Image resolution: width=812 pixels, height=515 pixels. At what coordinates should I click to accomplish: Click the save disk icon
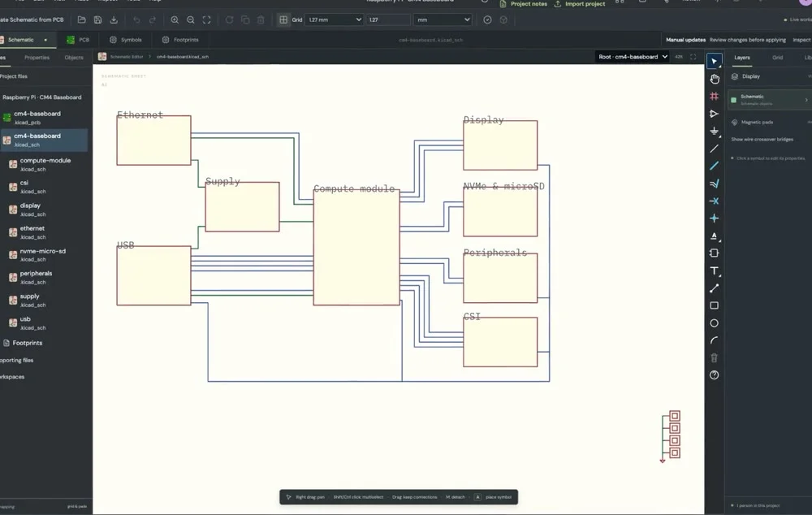coord(97,19)
